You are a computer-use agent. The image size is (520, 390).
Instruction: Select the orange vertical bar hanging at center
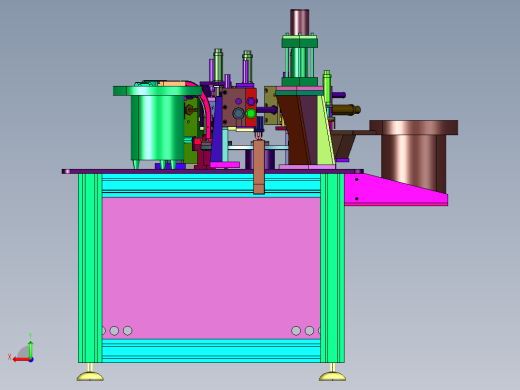259,167
